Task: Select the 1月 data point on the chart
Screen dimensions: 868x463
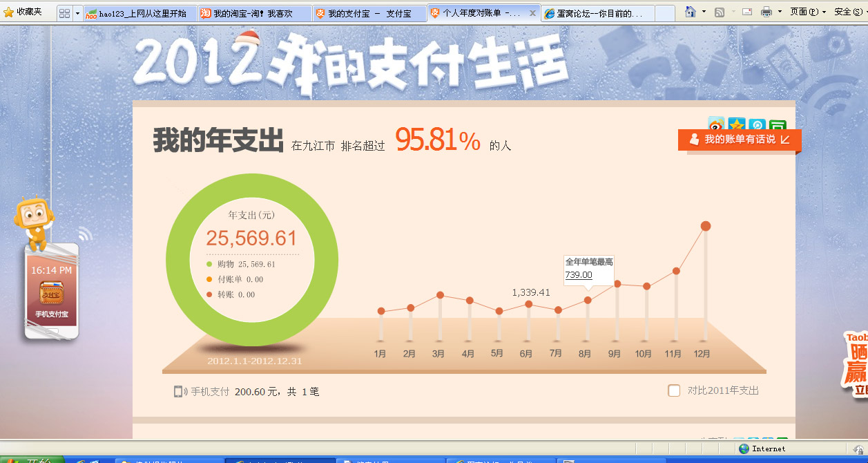Action: pyautogui.click(x=380, y=311)
